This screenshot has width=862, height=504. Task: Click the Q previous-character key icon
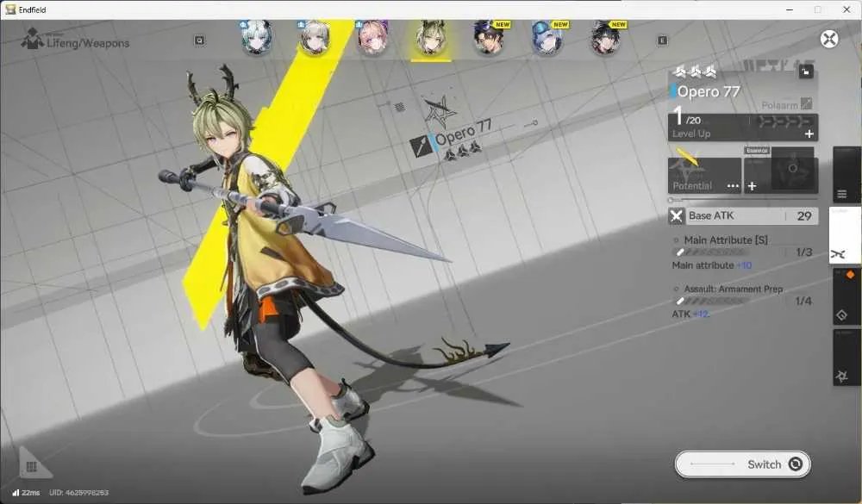click(x=199, y=40)
